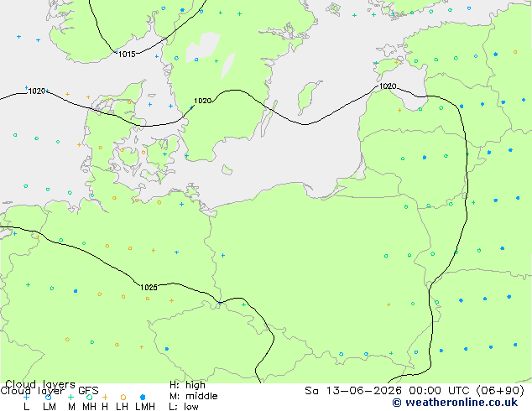
Task: Click the 'LMH' legend abbreviation
Action: click(145, 407)
